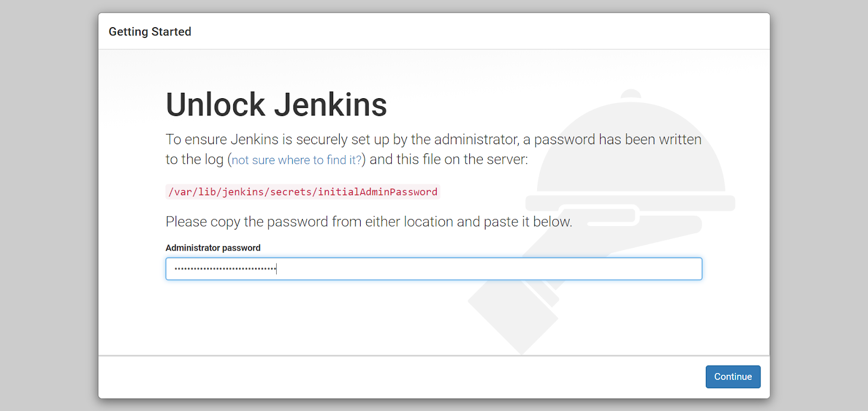Image resolution: width=868 pixels, height=411 pixels.
Task: Focus the Administrator password field
Action: tap(433, 269)
